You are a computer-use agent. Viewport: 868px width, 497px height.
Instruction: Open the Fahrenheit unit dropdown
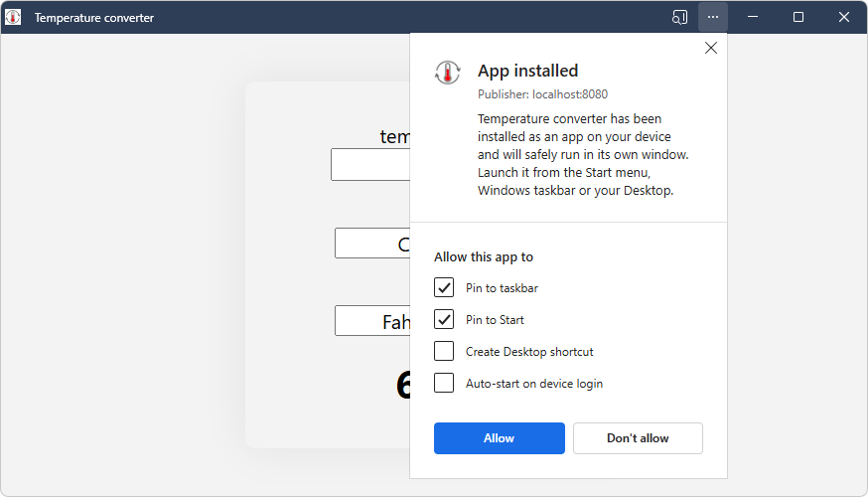click(x=372, y=321)
